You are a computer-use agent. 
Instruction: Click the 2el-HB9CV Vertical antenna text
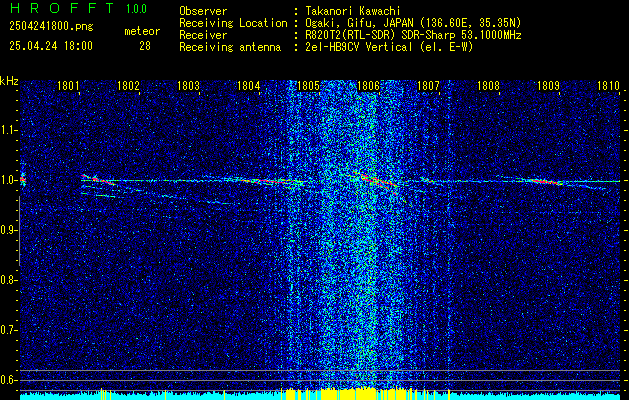click(x=389, y=47)
